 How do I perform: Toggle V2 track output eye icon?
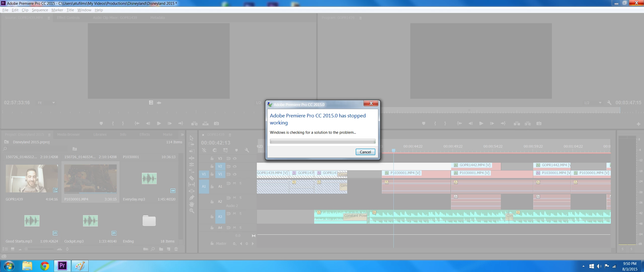coord(235,166)
